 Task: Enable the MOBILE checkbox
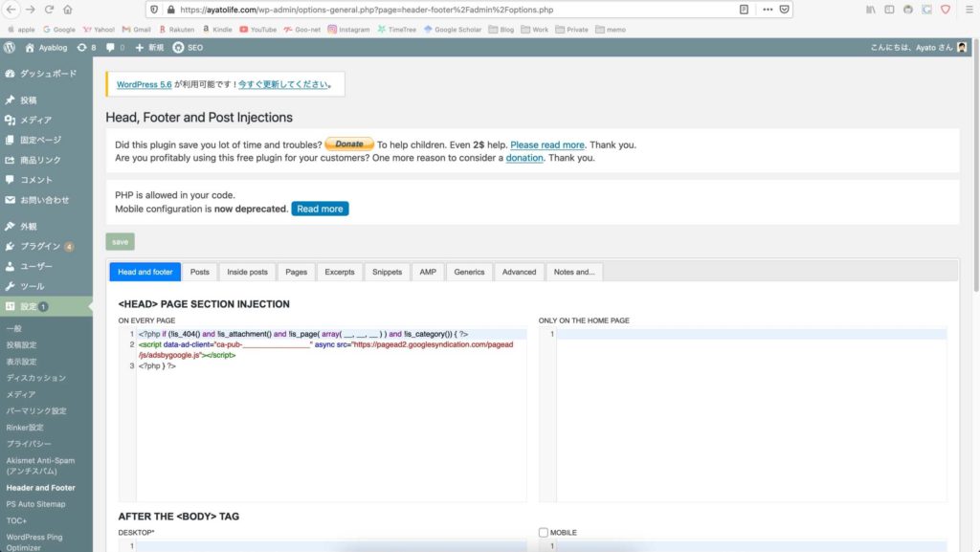pos(544,533)
